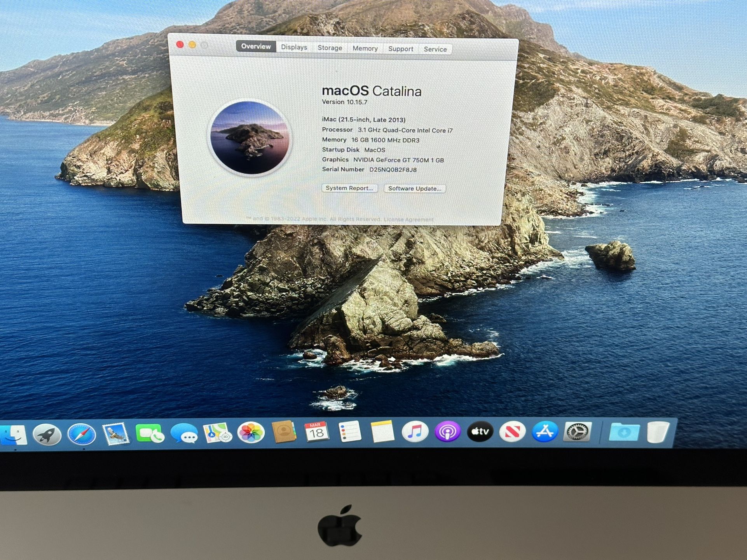The height and width of the screenshot is (560, 747).
Task: Open Photos pinwheel icon in Dock
Action: tap(251, 433)
